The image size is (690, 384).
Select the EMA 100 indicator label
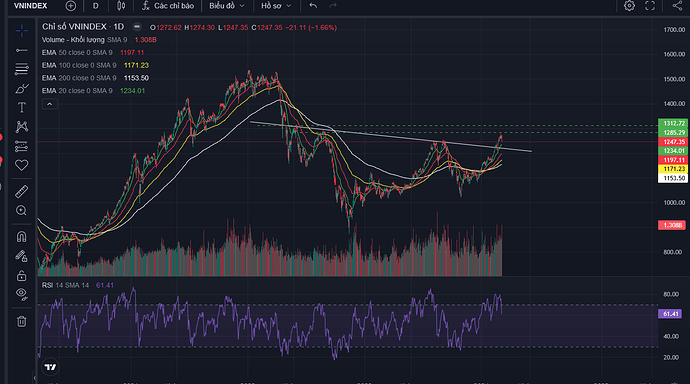click(79, 65)
